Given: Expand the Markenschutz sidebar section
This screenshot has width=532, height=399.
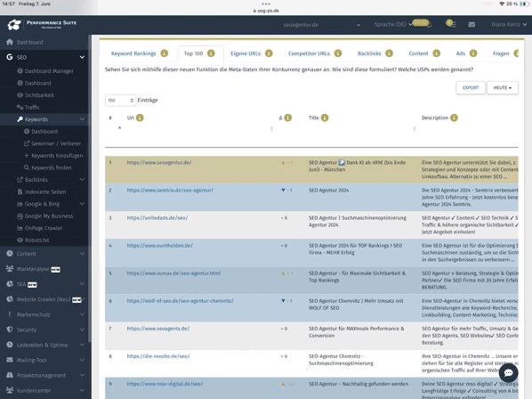Looking at the screenshot, I should tap(82, 314).
